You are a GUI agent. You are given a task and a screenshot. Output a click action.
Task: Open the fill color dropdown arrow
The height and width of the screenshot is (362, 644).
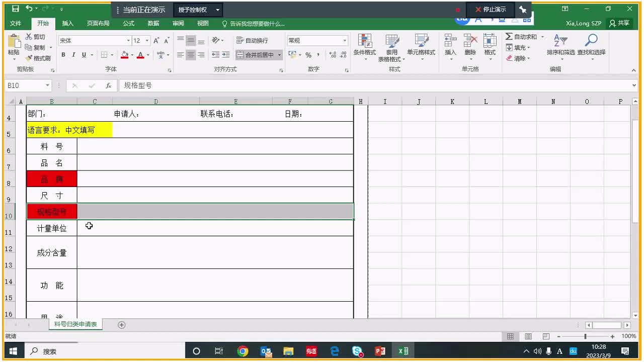pos(132,55)
